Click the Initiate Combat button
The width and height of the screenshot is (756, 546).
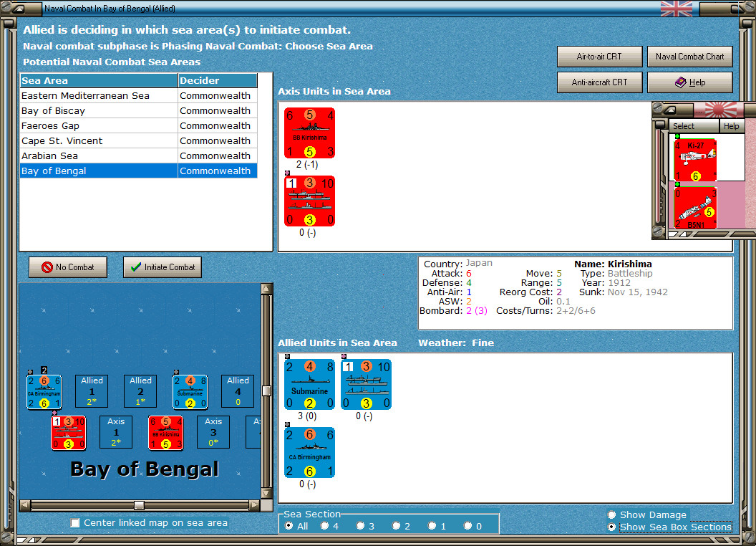click(x=163, y=267)
